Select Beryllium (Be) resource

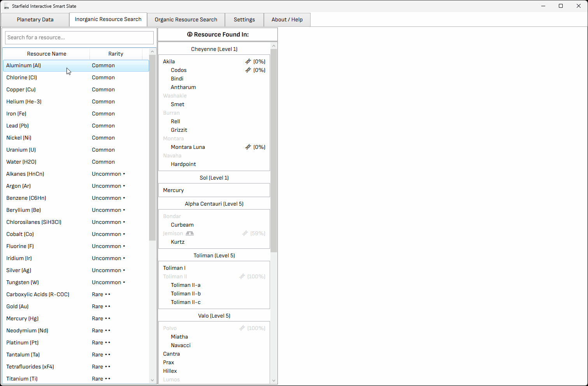(76, 210)
